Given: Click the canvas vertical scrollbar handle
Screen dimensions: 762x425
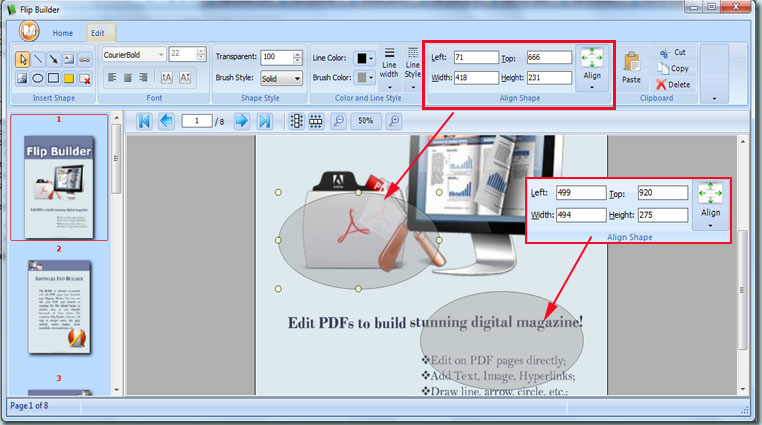Looking at the screenshot, I should pos(742,290).
